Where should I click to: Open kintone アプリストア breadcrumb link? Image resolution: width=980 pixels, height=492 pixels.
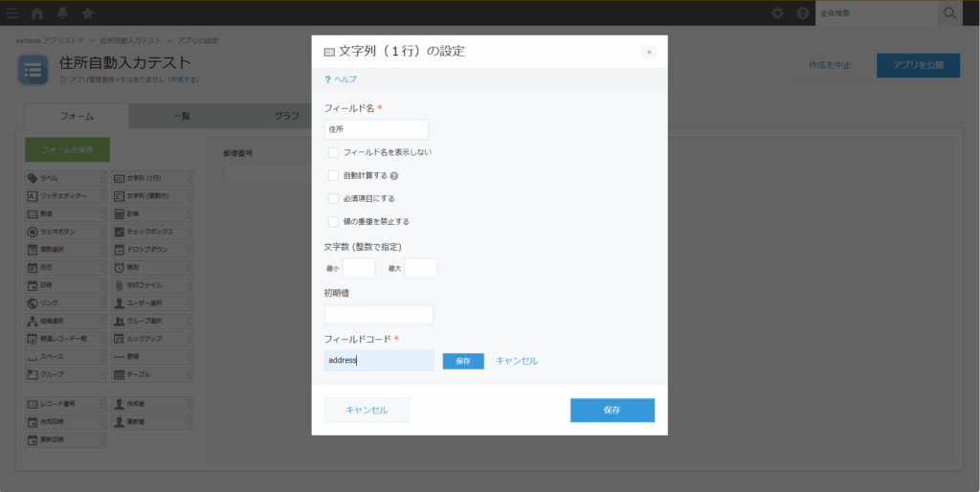(x=50, y=40)
